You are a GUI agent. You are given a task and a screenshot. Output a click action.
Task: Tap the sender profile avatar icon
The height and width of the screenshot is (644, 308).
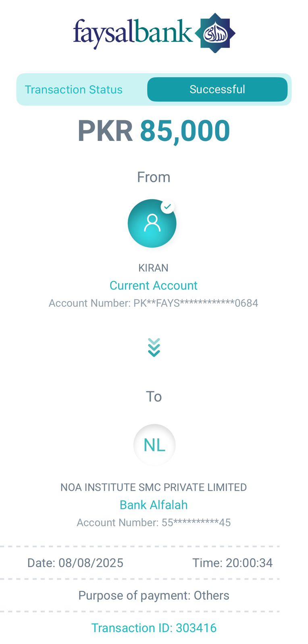pos(152,223)
